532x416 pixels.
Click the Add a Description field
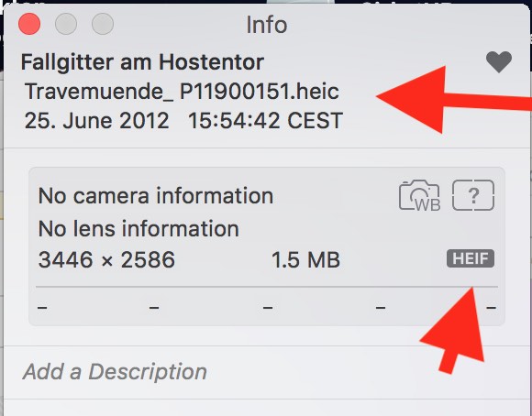(115, 372)
